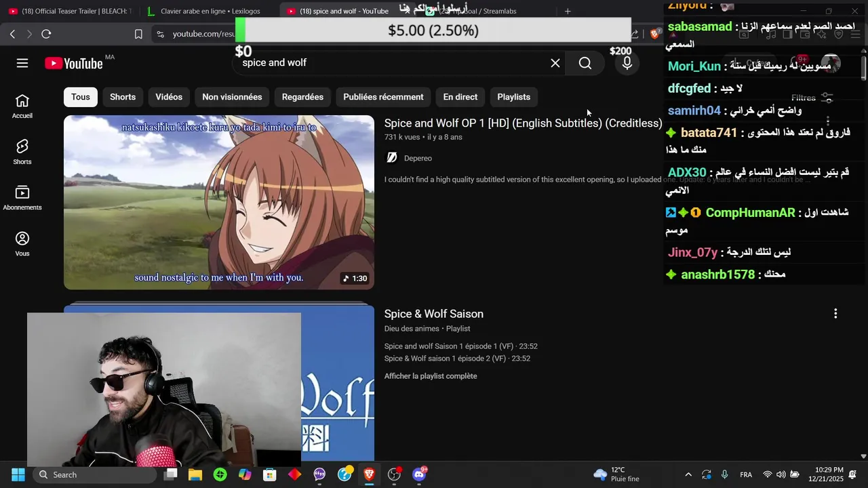Open the Filtres search filters

coord(812,98)
